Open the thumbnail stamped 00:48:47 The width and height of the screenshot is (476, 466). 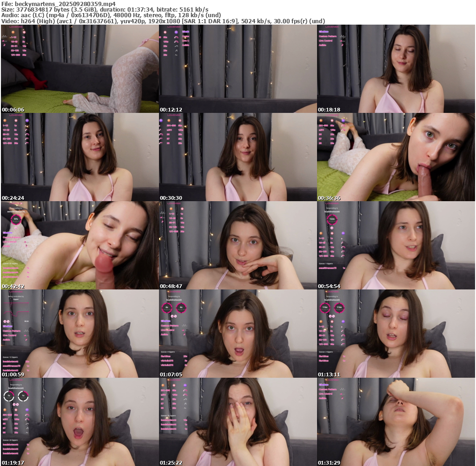(238, 245)
